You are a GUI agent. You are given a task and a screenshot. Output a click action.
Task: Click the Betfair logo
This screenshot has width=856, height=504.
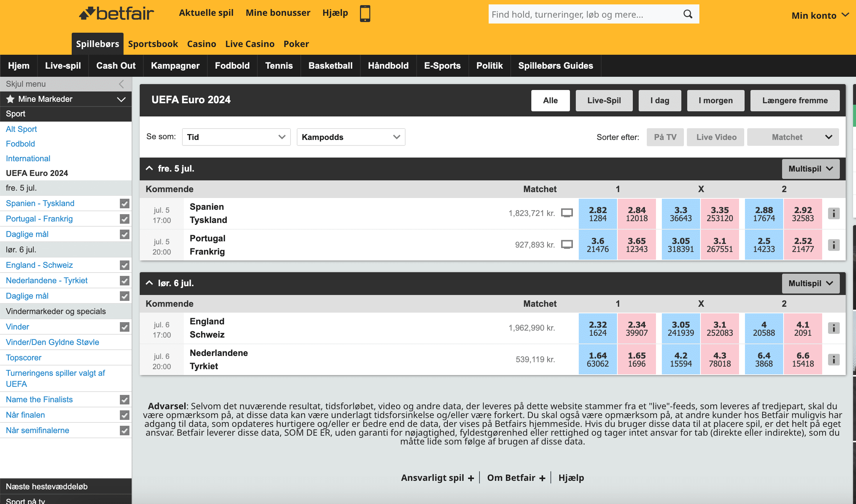(x=117, y=14)
